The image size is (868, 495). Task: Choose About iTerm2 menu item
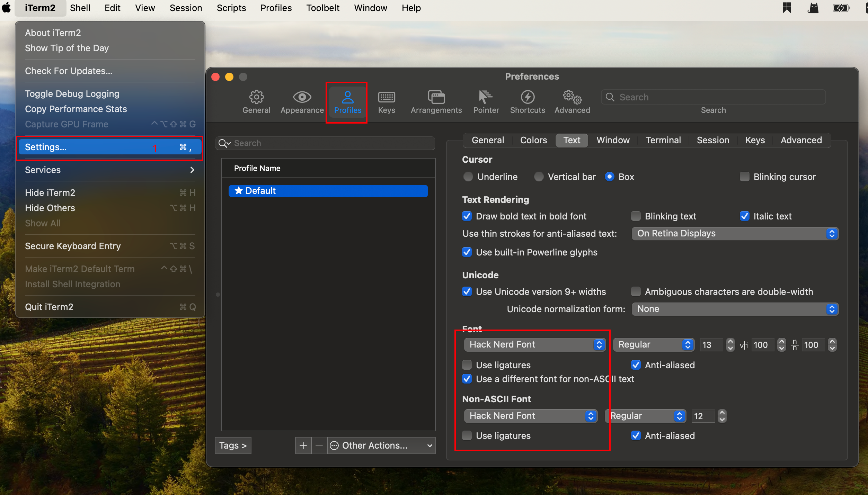(110, 33)
